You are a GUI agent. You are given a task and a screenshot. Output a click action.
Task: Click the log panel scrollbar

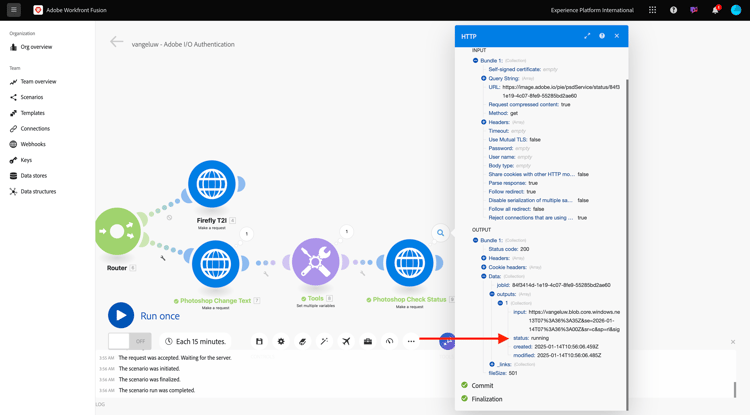[735, 390]
